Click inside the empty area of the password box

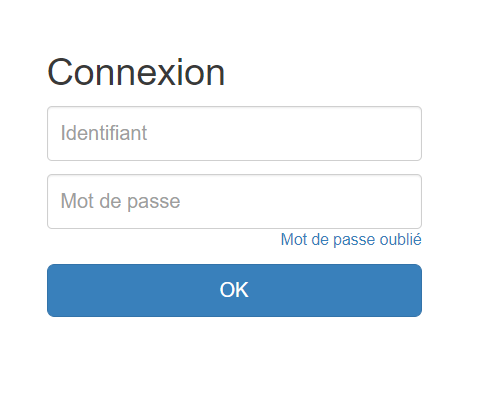(x=300, y=201)
